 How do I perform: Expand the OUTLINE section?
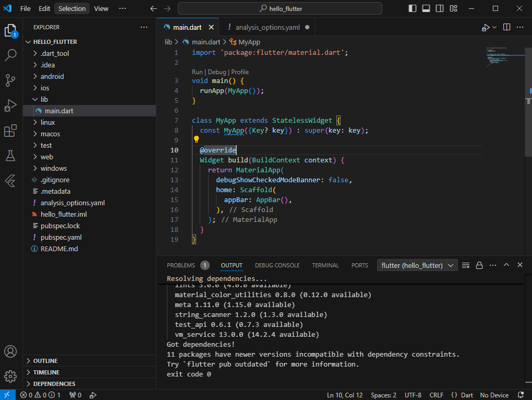(90, 361)
